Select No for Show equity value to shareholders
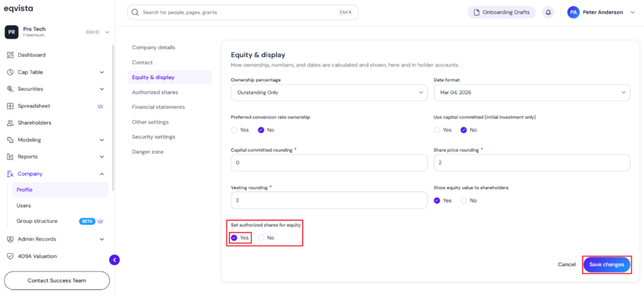644x296 pixels. pyautogui.click(x=464, y=201)
